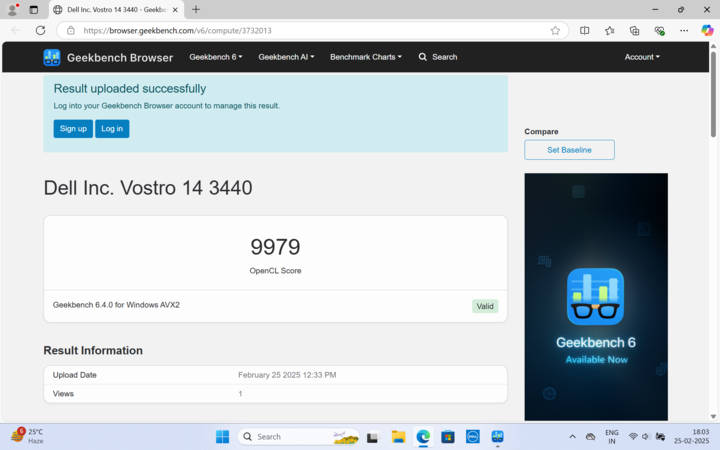Click the scrollbar down arrow
Image resolution: width=720 pixels, height=450 pixels.
[713, 416]
